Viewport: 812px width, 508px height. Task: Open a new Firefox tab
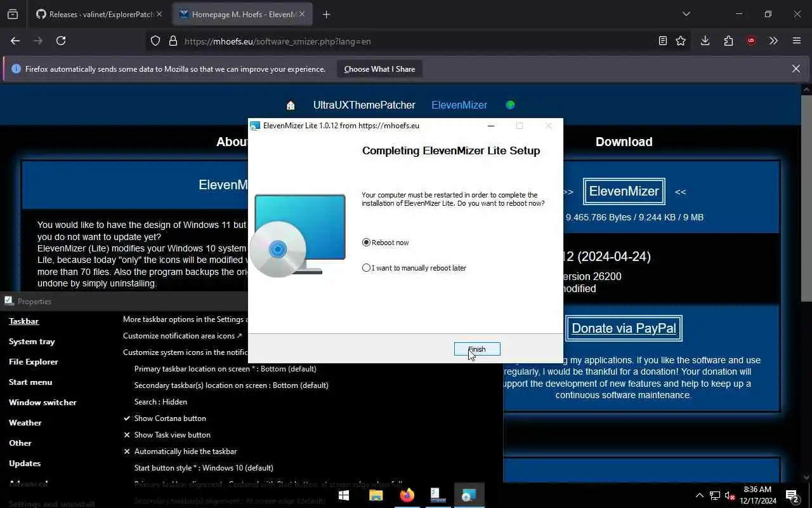[326, 14]
